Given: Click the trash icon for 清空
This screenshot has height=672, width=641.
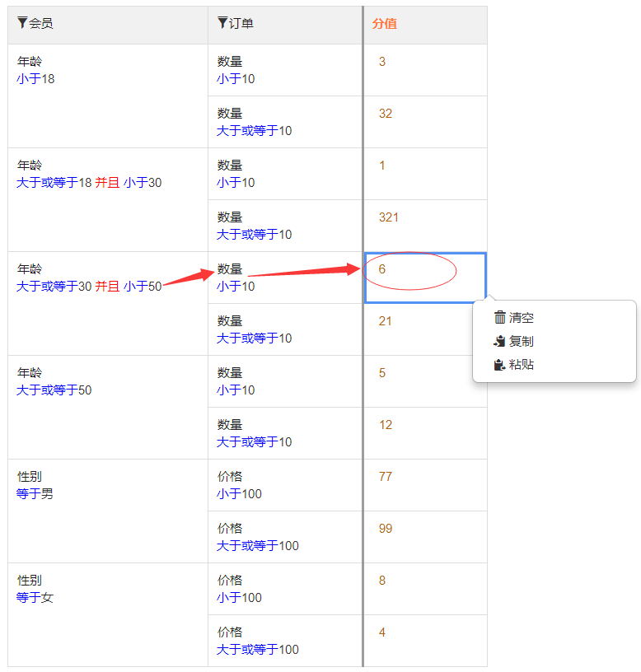Looking at the screenshot, I should [499, 317].
